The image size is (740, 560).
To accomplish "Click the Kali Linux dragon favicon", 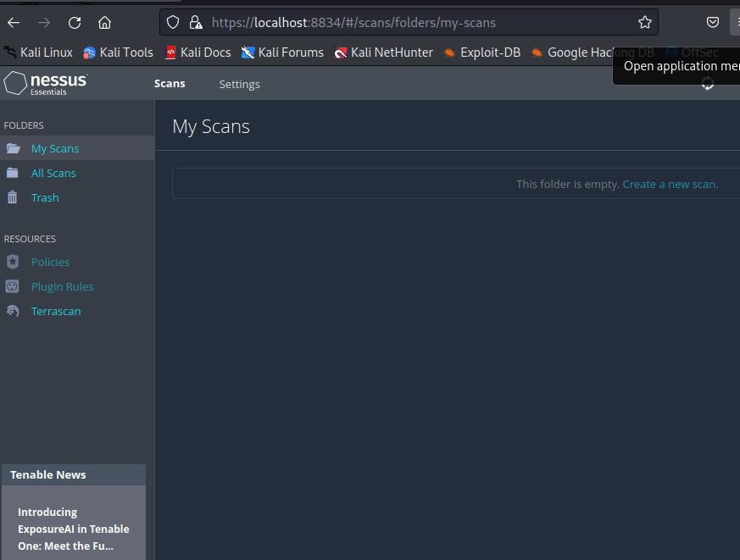I will 10,52.
